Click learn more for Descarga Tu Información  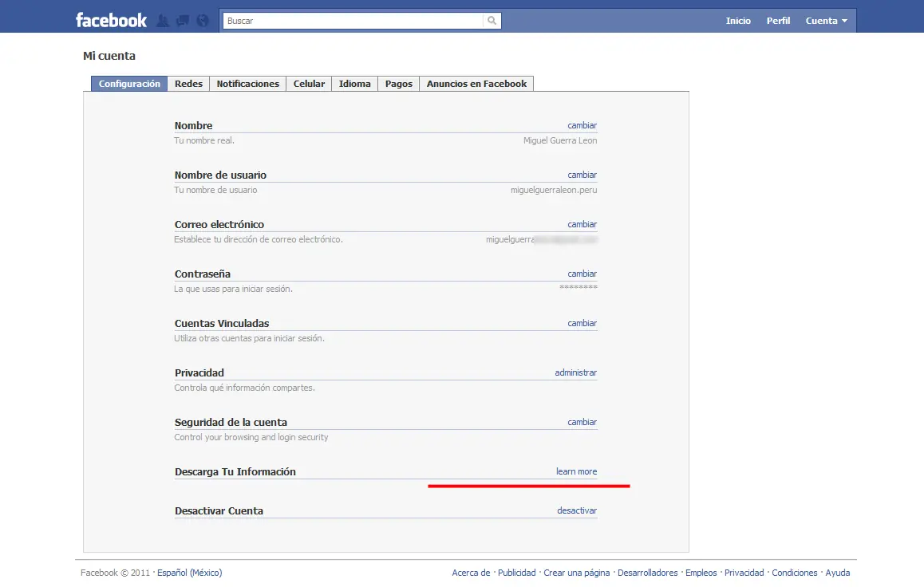coord(576,471)
